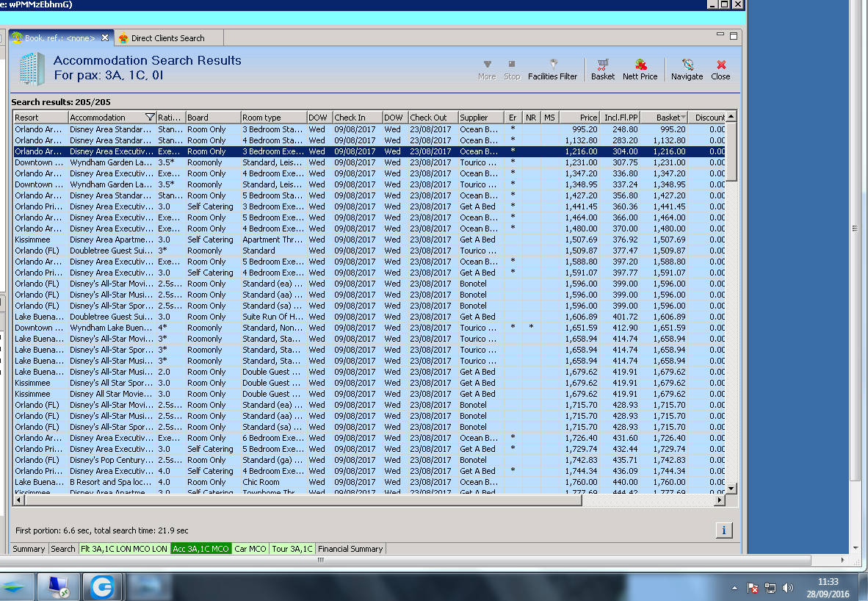Screen dimensions: 868x601
Task: Click the info button at bottom right
Action: point(723,530)
